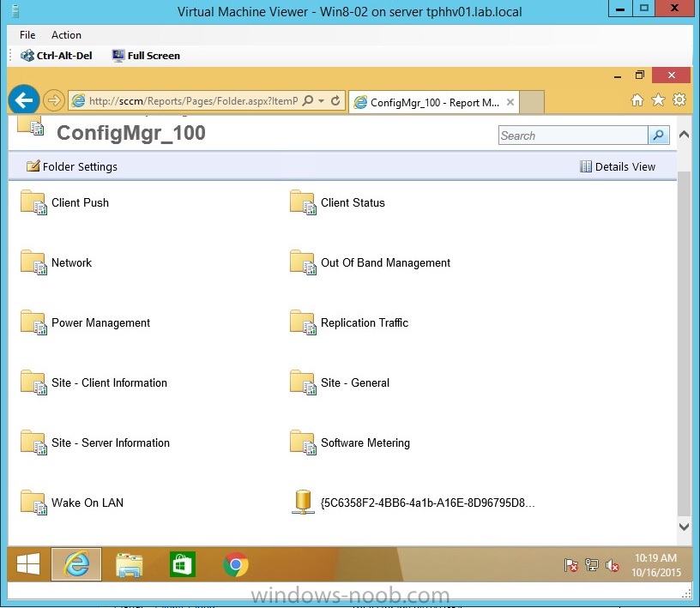700x608 pixels.
Task: Open the Action Center flag tray icon
Action: click(570, 566)
